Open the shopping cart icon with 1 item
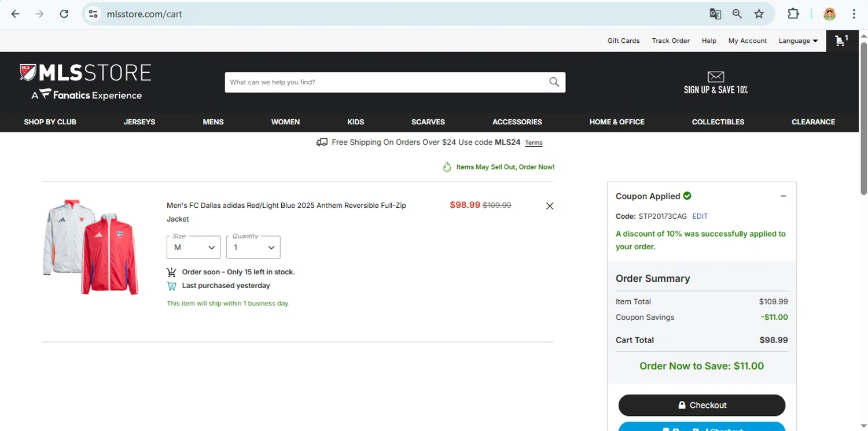 coord(841,40)
